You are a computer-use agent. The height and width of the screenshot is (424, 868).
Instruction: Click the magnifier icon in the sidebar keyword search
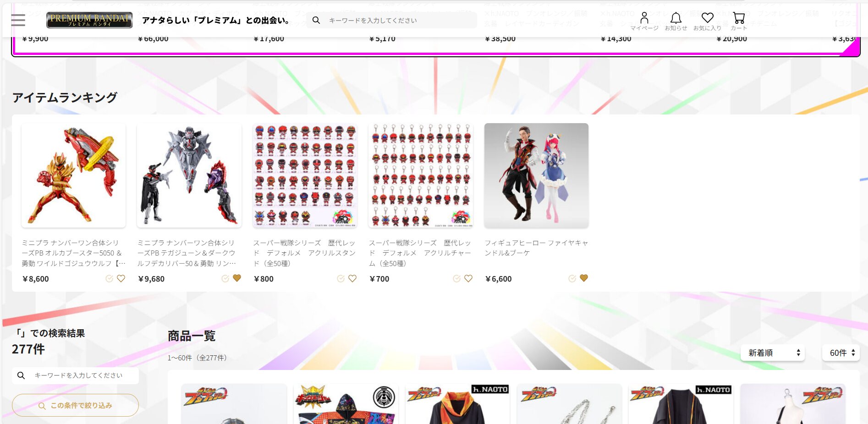[21, 375]
